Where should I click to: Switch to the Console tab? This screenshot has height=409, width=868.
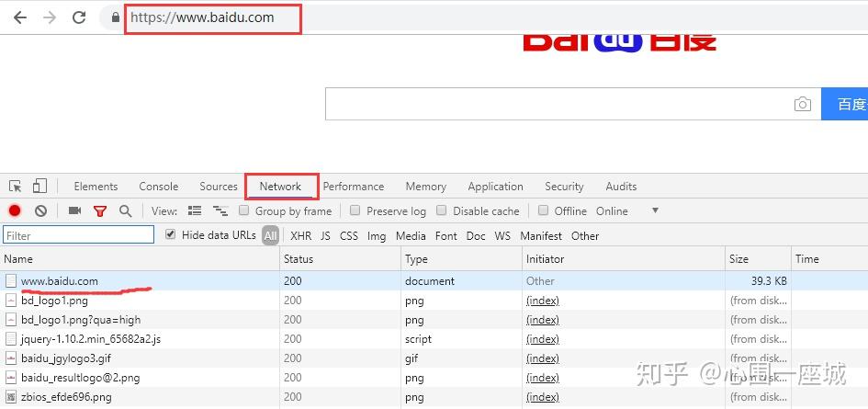click(159, 187)
